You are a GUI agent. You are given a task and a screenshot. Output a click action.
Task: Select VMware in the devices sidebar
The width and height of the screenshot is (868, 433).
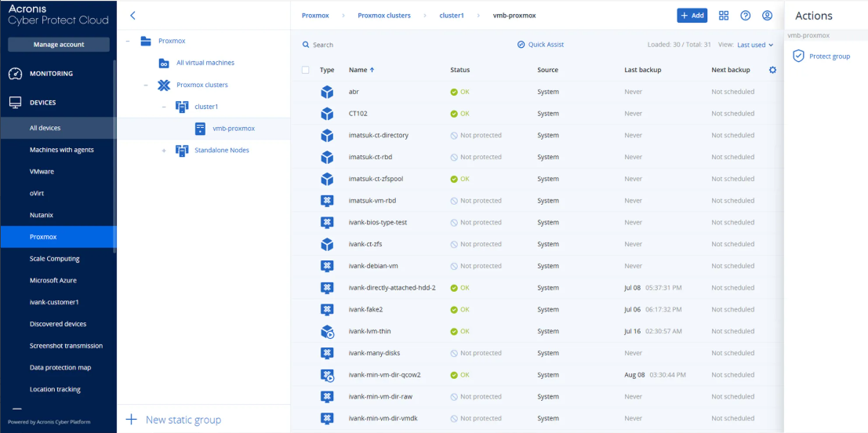point(42,171)
